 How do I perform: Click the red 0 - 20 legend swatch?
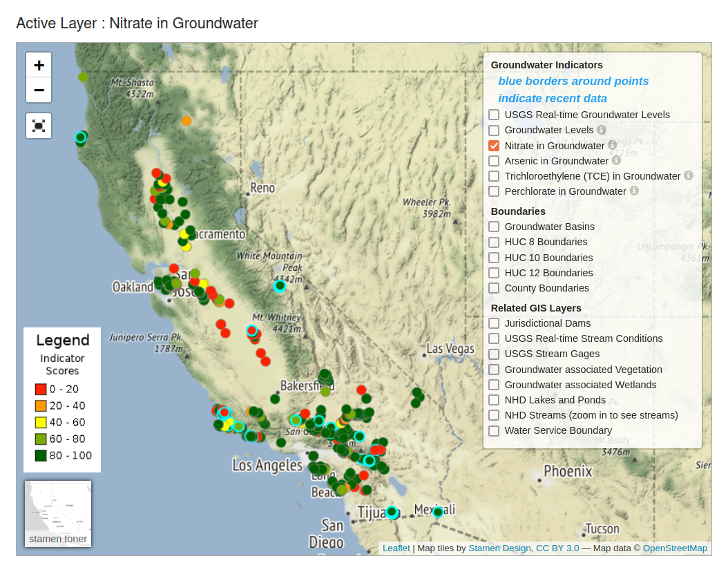(41, 389)
